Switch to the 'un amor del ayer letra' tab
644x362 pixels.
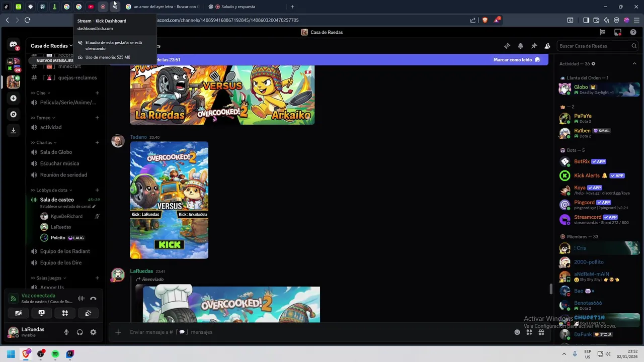[162, 7]
